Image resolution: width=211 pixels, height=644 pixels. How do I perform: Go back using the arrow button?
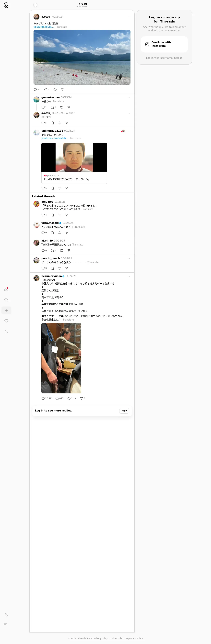[35, 5]
